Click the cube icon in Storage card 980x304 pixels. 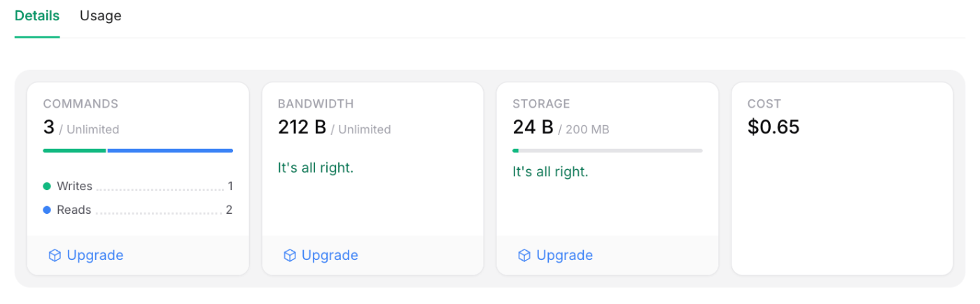point(524,256)
